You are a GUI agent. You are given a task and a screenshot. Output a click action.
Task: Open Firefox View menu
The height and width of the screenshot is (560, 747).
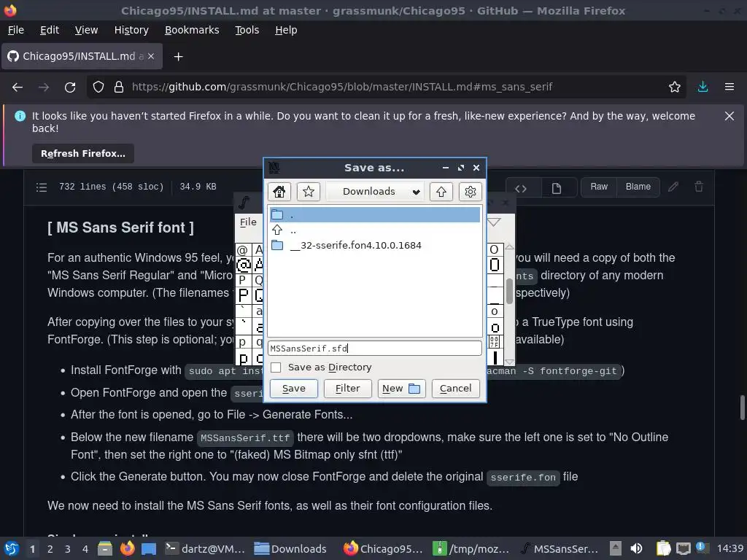tap(86, 30)
